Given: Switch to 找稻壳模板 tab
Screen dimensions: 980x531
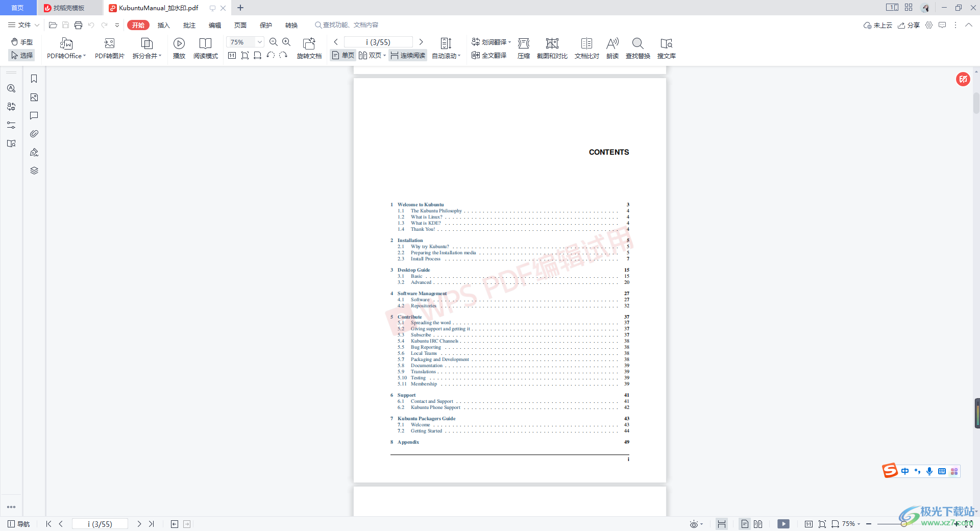Looking at the screenshot, I should tap(69, 8).
